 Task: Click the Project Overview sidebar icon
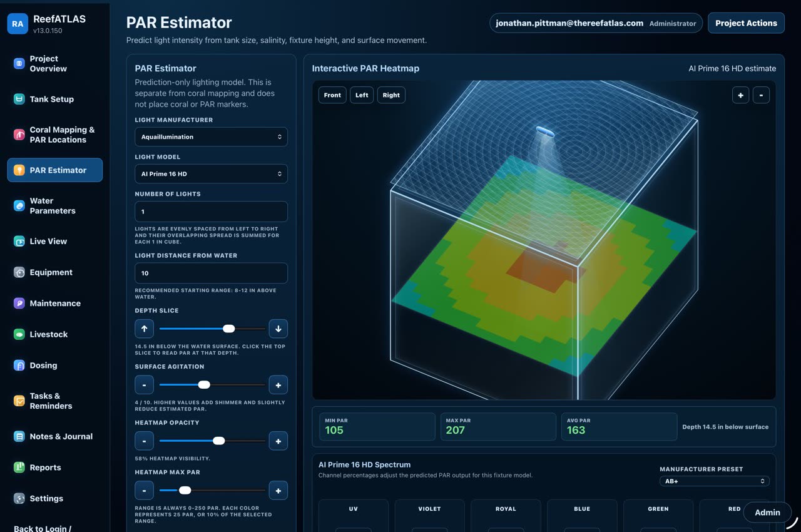(19, 63)
